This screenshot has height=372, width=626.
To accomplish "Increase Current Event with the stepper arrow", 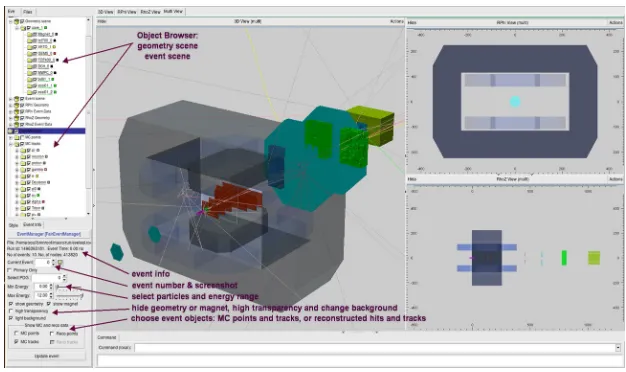I will tap(54, 261).
